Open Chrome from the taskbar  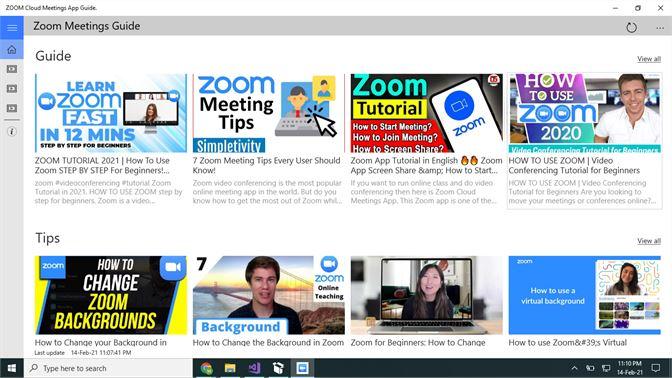(x=206, y=368)
